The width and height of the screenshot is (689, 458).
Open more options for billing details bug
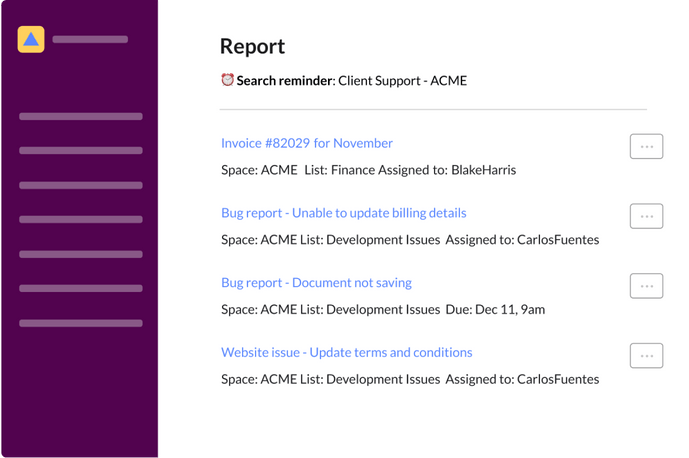(x=646, y=216)
